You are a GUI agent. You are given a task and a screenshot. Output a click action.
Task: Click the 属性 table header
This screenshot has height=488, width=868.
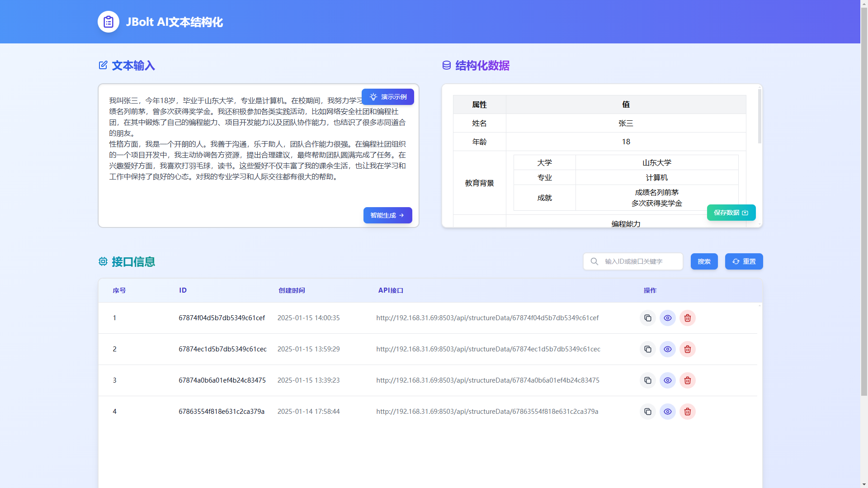pyautogui.click(x=479, y=104)
